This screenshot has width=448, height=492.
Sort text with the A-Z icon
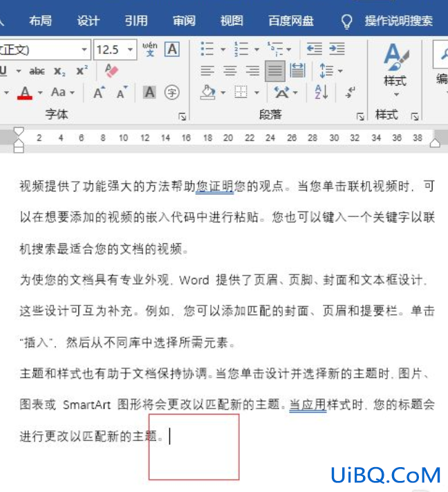click(321, 93)
